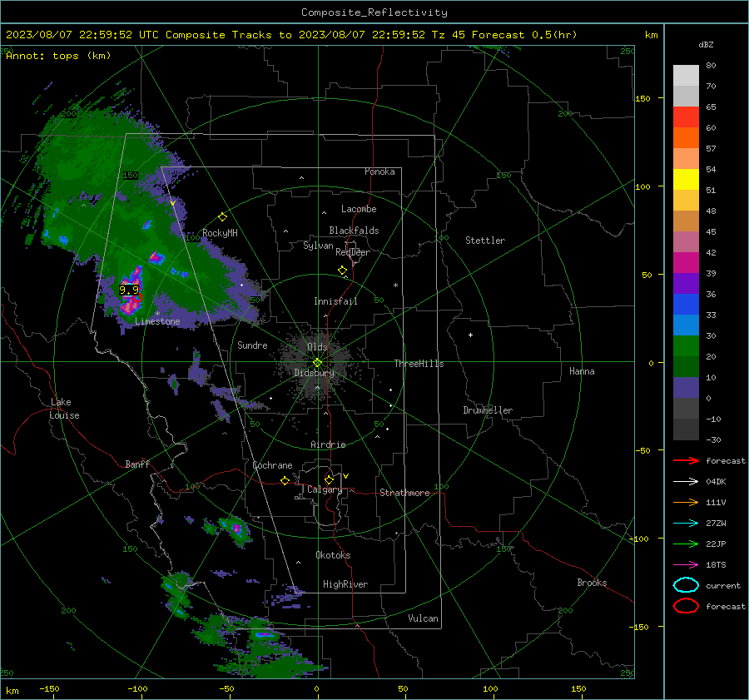Click the white plus marker west of Hanna

470,335
